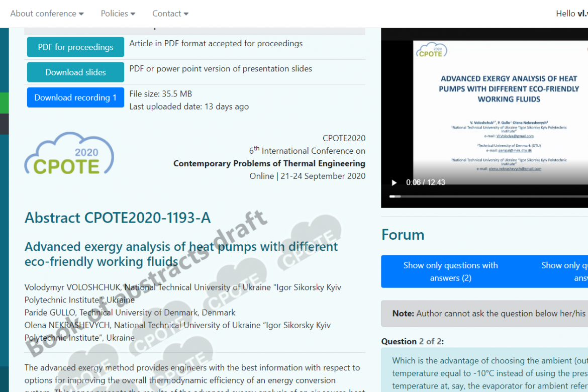Click the PDF for proceedings button

[75, 47]
